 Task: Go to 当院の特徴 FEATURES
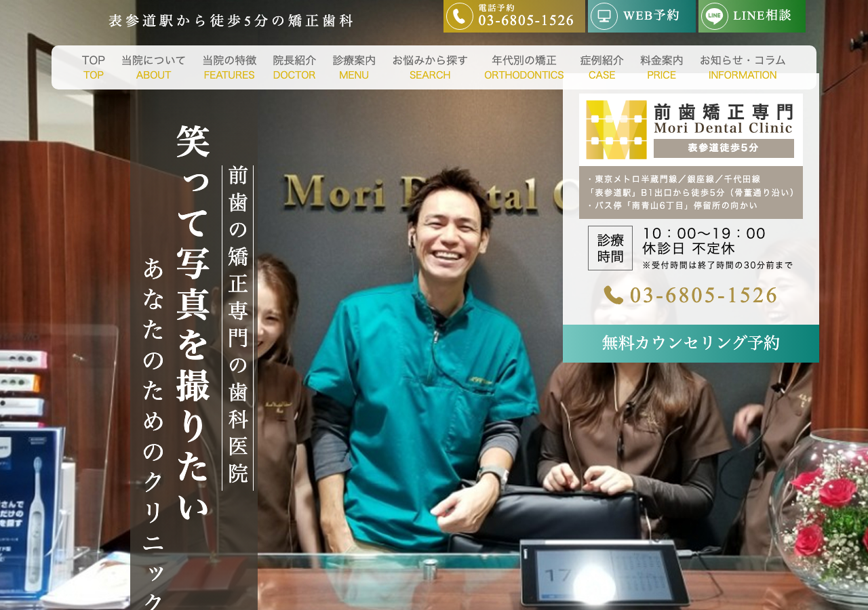(229, 67)
